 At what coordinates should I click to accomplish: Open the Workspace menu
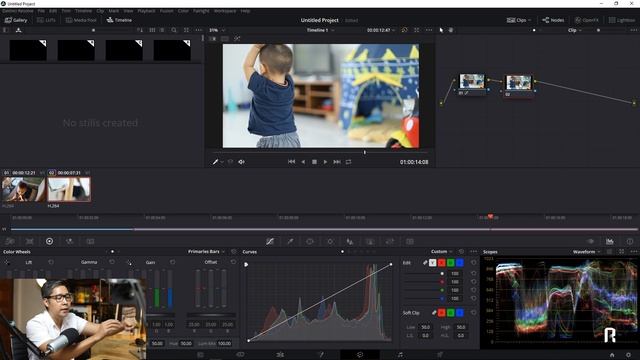pyautogui.click(x=225, y=11)
